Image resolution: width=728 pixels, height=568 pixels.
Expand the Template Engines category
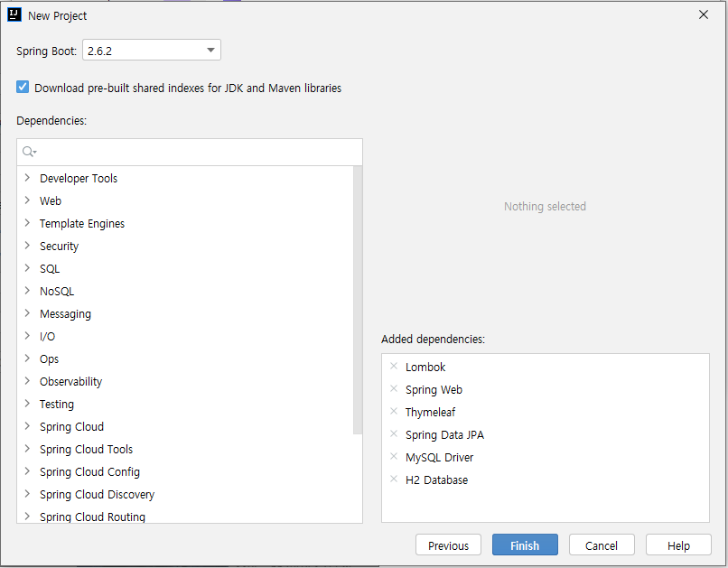coord(27,223)
